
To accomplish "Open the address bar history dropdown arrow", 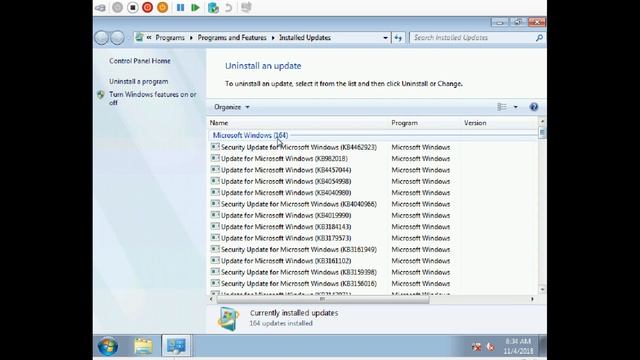I will (385, 38).
